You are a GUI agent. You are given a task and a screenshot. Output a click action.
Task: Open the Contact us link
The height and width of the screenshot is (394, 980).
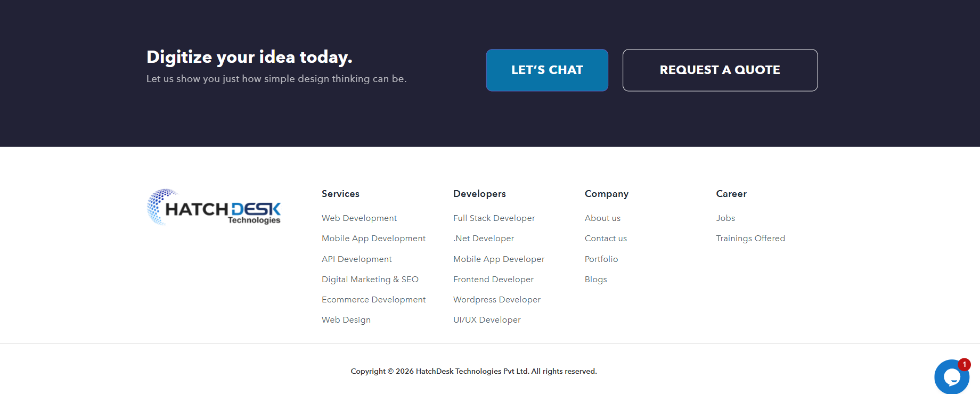point(606,239)
